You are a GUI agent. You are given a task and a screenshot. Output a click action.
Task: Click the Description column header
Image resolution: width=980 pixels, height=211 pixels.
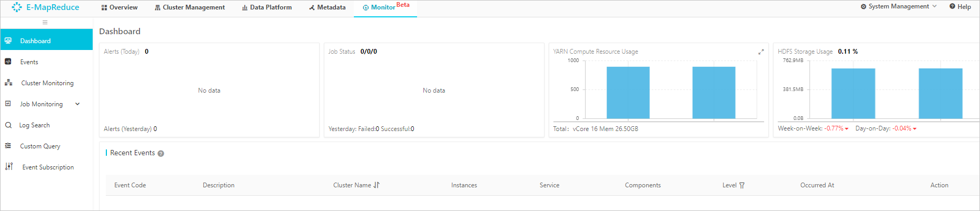click(x=219, y=185)
